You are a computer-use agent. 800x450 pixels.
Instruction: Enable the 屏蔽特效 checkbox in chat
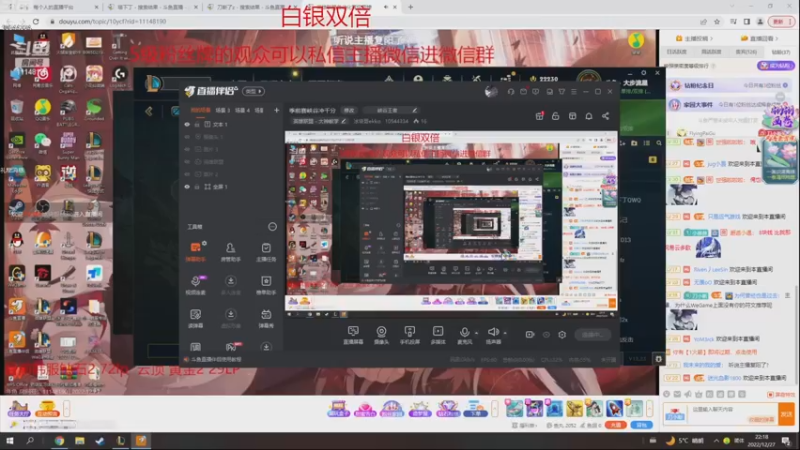pyautogui.click(x=770, y=394)
